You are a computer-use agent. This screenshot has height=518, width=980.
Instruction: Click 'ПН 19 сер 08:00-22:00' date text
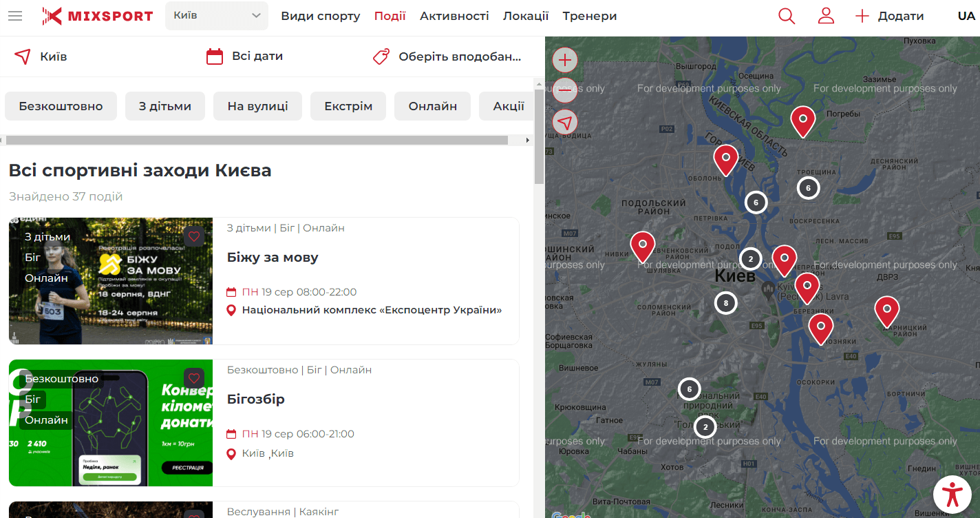pos(299,292)
